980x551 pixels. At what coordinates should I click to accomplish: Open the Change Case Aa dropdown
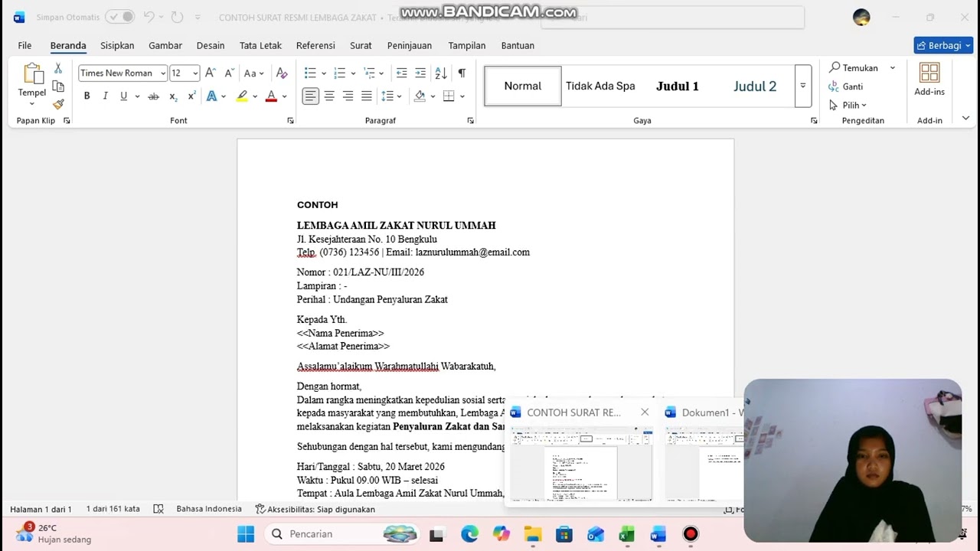pos(253,73)
